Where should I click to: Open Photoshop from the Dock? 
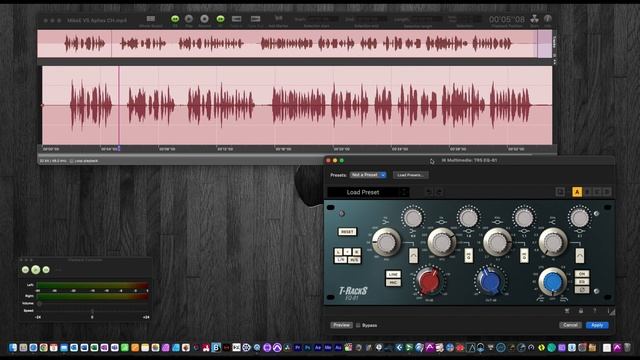(308, 347)
